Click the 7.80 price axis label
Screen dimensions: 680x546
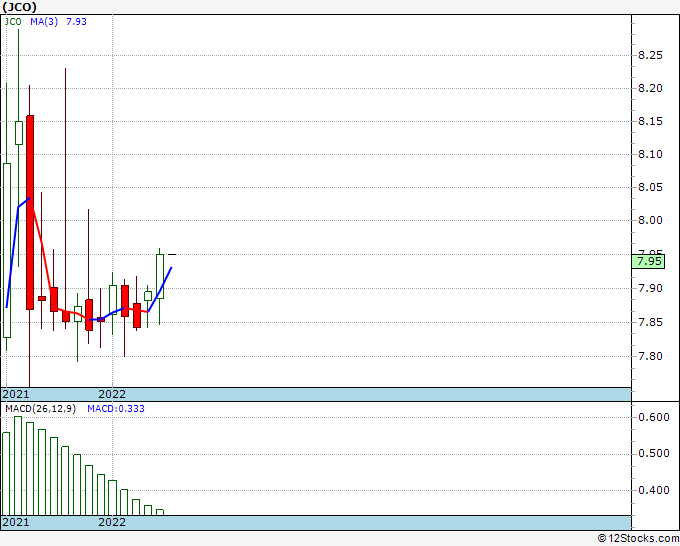coord(650,356)
